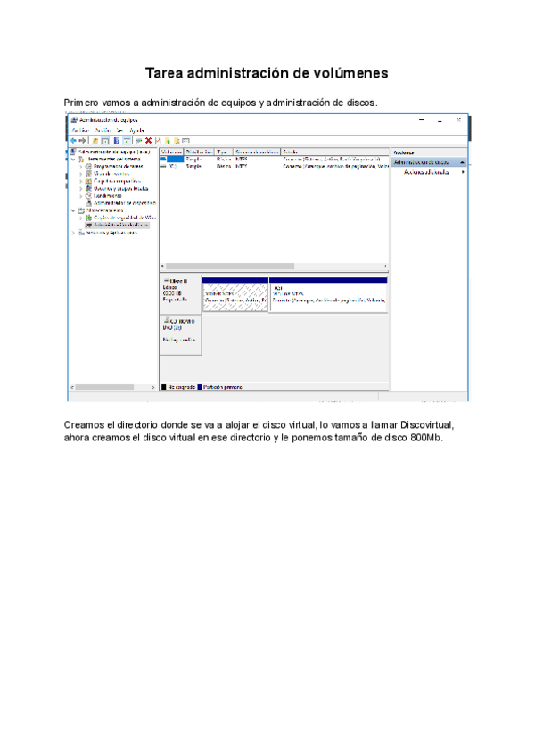Click the blue Back arrow in toolbar
The height and width of the screenshot is (756, 535).
(x=73, y=140)
